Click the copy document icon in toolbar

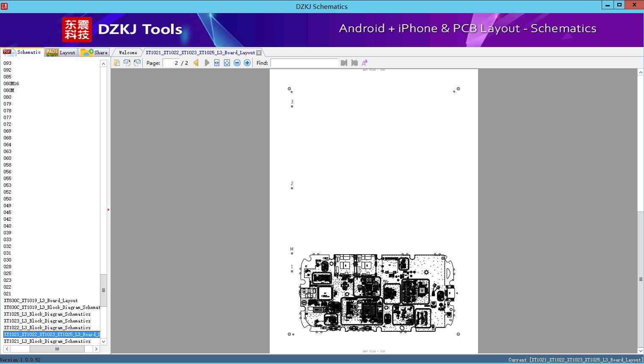click(x=117, y=63)
